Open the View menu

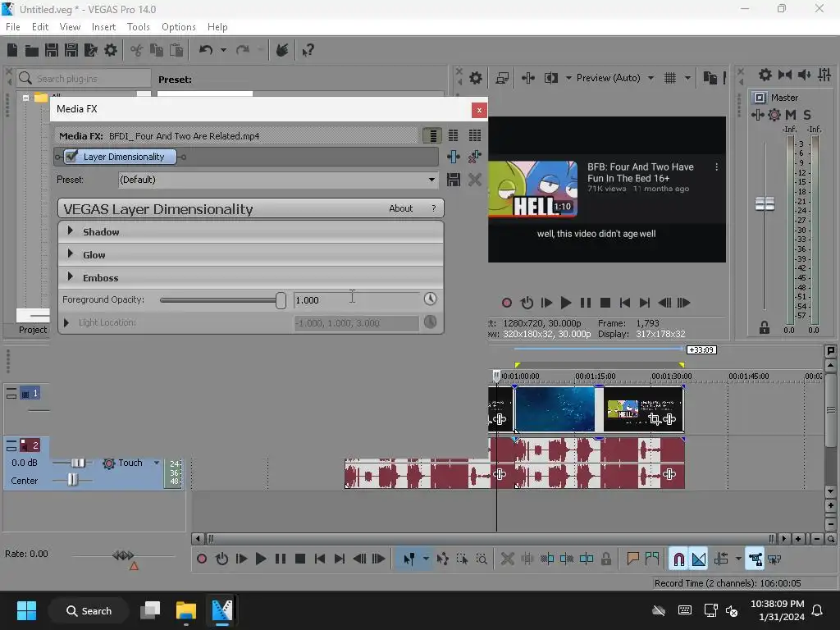click(x=71, y=27)
